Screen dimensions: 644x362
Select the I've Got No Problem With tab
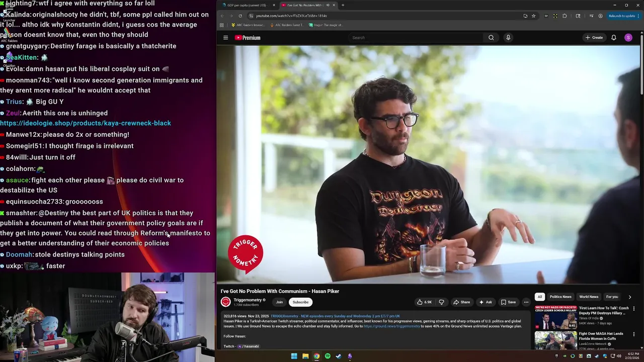coord(303,5)
